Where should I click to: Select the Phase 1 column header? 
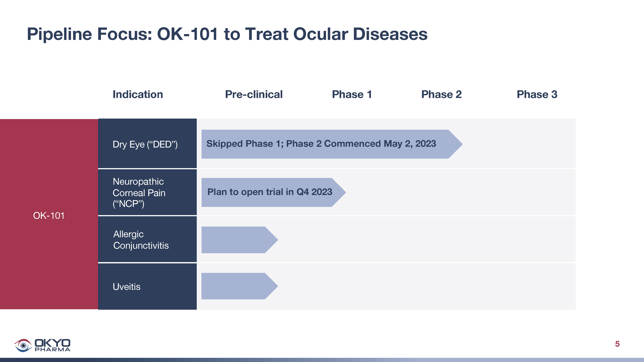coord(352,94)
